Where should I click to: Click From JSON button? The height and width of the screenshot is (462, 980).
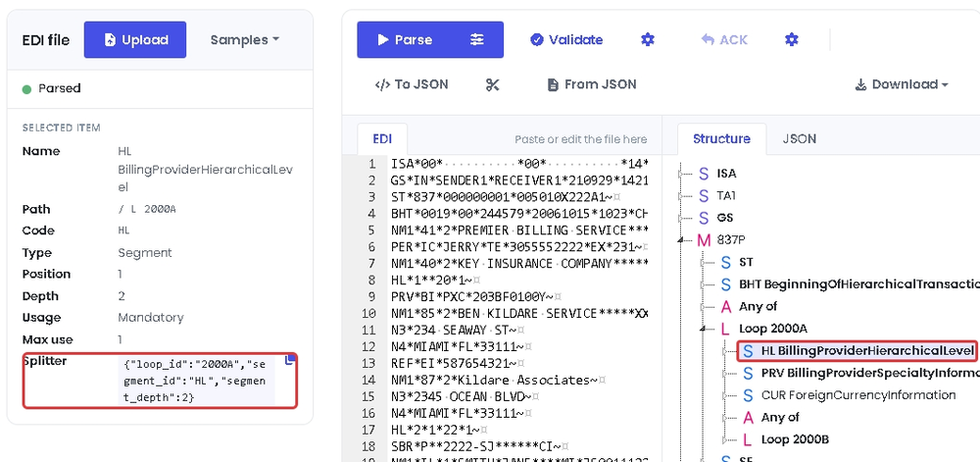click(592, 84)
